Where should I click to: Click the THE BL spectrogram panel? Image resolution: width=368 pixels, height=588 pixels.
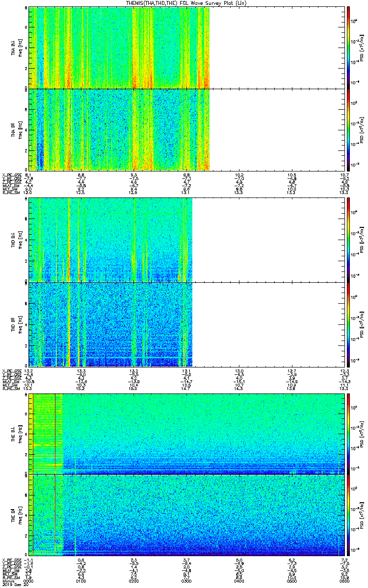[187, 434]
